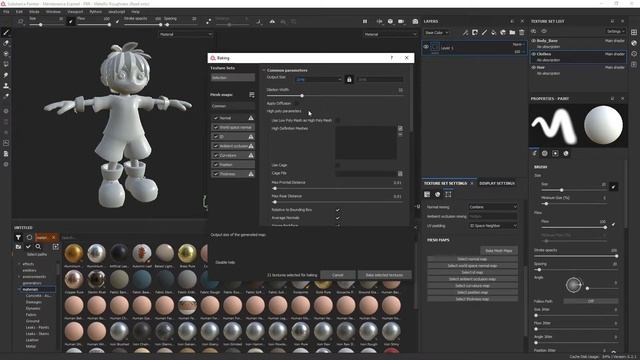Adjust Max Frontal Distance slider
This screenshot has width=640, height=360.
click(337, 189)
